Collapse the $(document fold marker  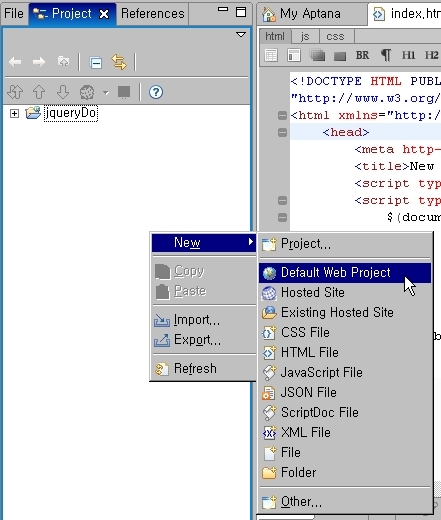point(282,217)
